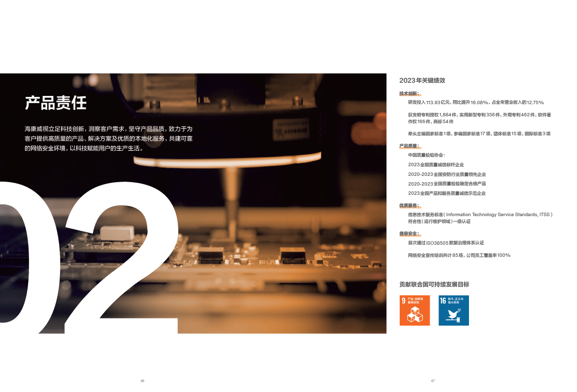Click the SDG 16 peace and justice icon
Screen dimensions: 577x392
[x=453, y=310]
